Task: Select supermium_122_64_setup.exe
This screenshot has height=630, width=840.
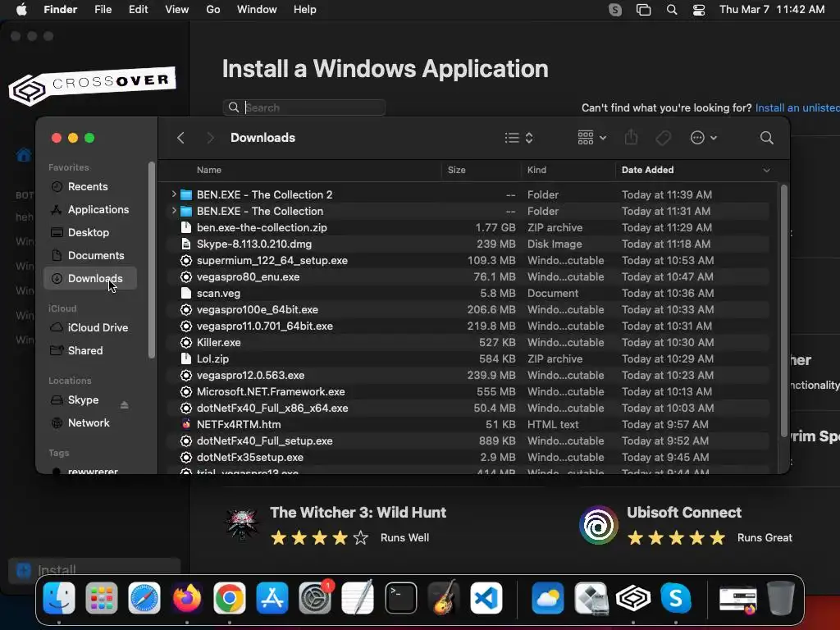Action: (468, 260)
